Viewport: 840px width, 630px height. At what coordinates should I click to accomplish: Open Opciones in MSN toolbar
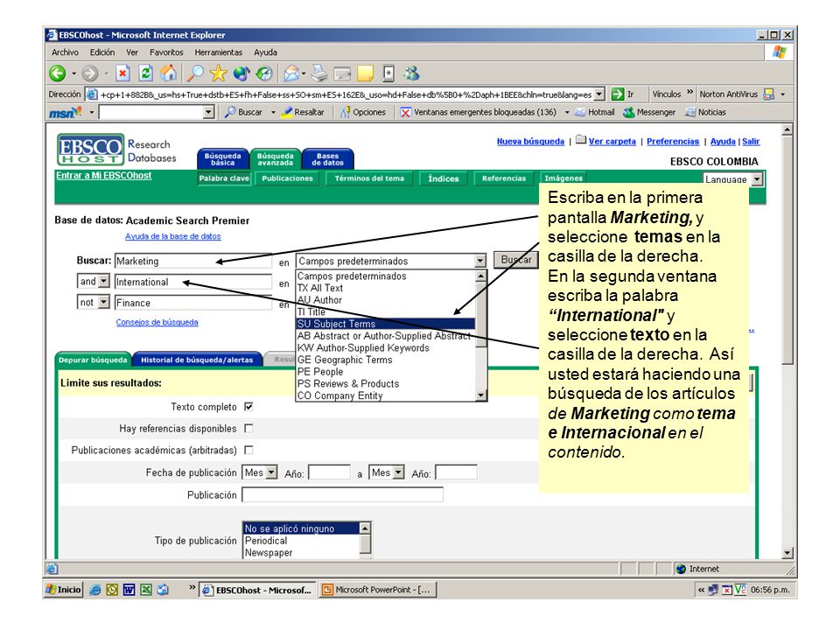tap(362, 113)
